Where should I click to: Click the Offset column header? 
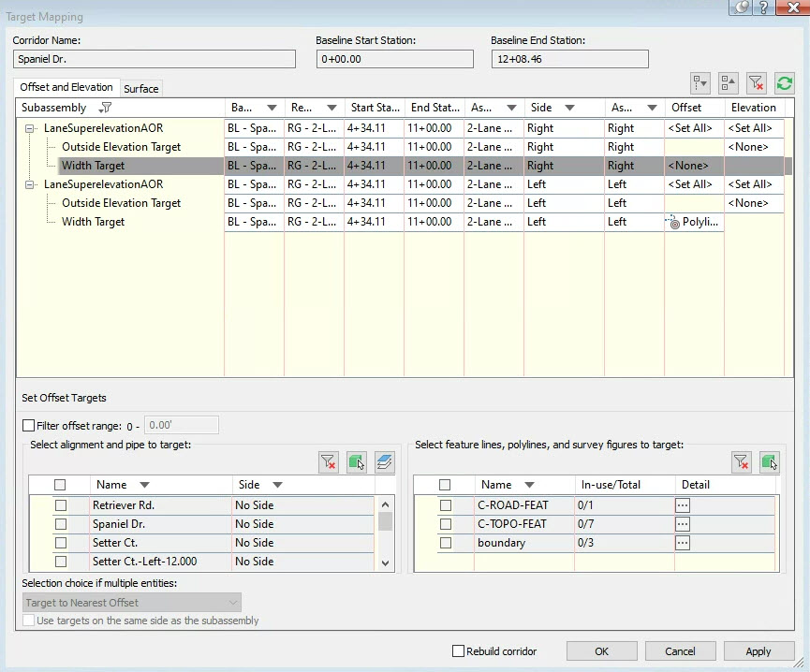tap(694, 108)
